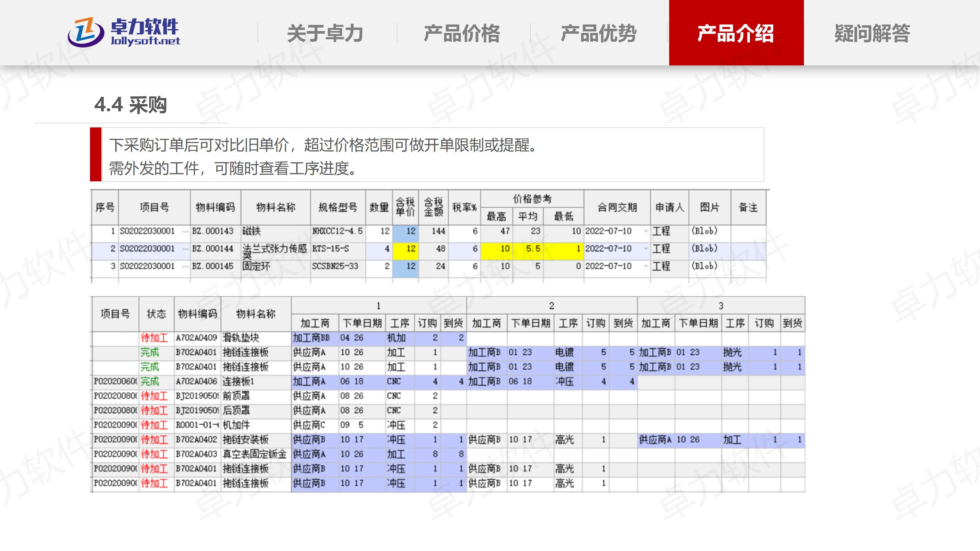The image size is (980, 551).
Task: Click ellipsis button in 项目号 of row 3
Action: (185, 266)
